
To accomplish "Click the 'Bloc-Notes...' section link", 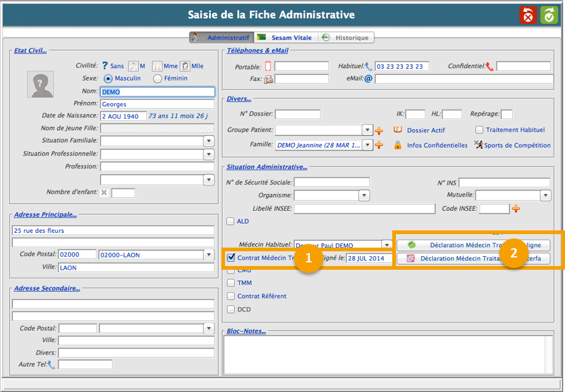I will pos(246,331).
